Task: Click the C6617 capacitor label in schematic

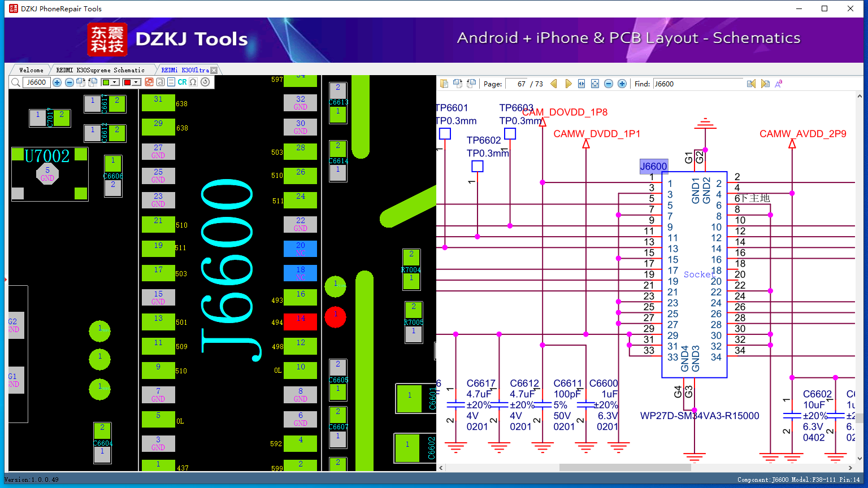Action: [481, 384]
